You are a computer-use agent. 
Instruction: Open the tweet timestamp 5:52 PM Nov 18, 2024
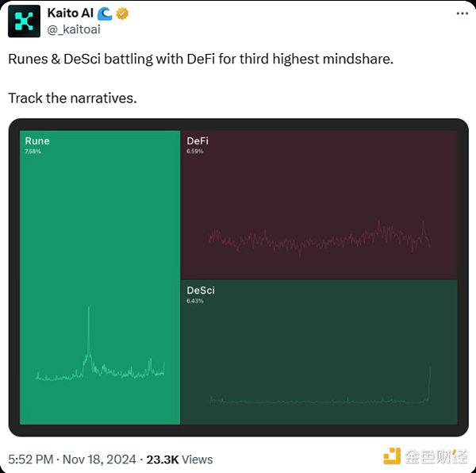[x=72, y=460]
